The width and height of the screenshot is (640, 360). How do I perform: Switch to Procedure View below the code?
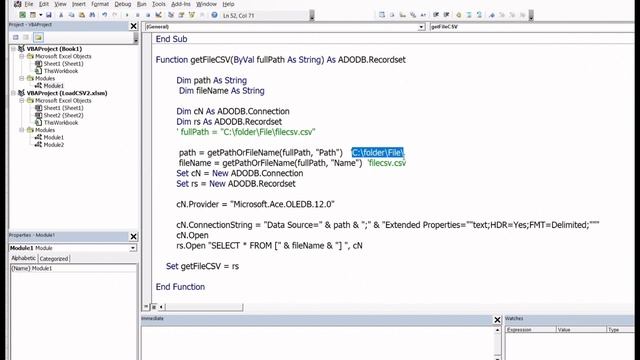click(146, 307)
